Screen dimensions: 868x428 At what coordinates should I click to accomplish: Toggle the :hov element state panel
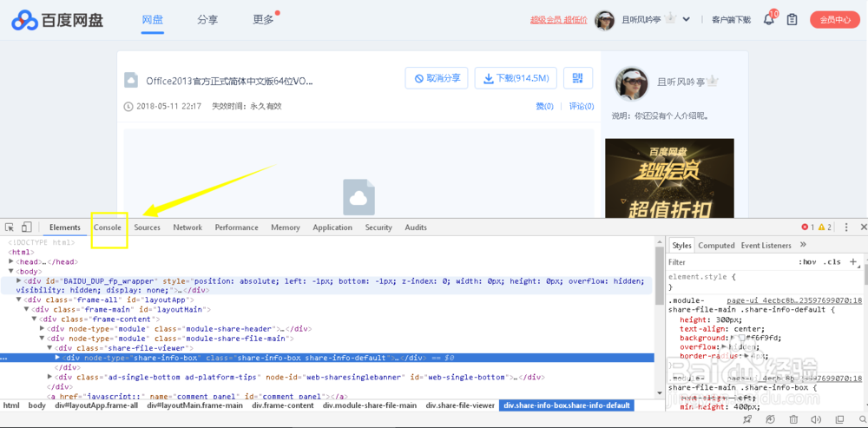tap(807, 262)
